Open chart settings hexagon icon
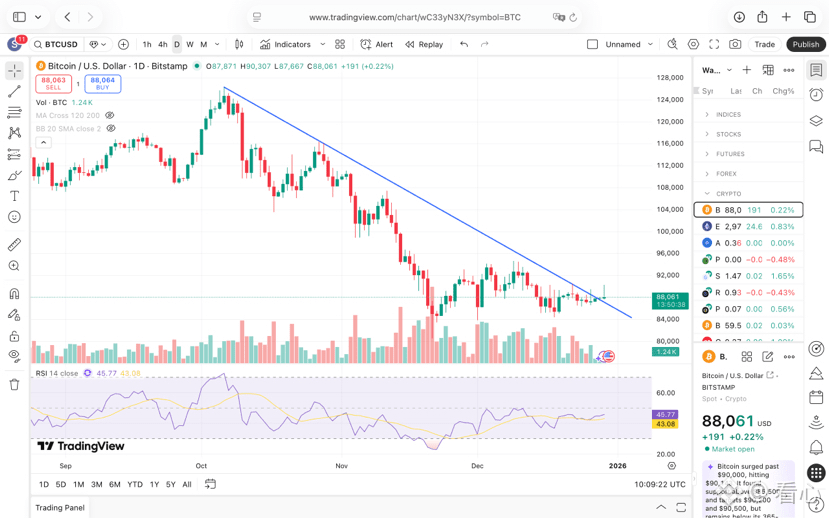This screenshot has height=518, width=829. pyautogui.click(x=693, y=44)
